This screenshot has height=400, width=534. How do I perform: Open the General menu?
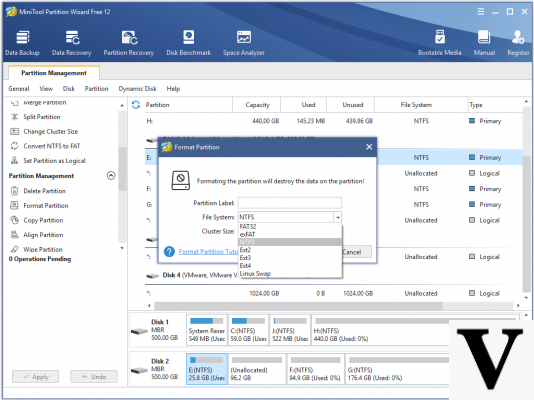(19, 89)
